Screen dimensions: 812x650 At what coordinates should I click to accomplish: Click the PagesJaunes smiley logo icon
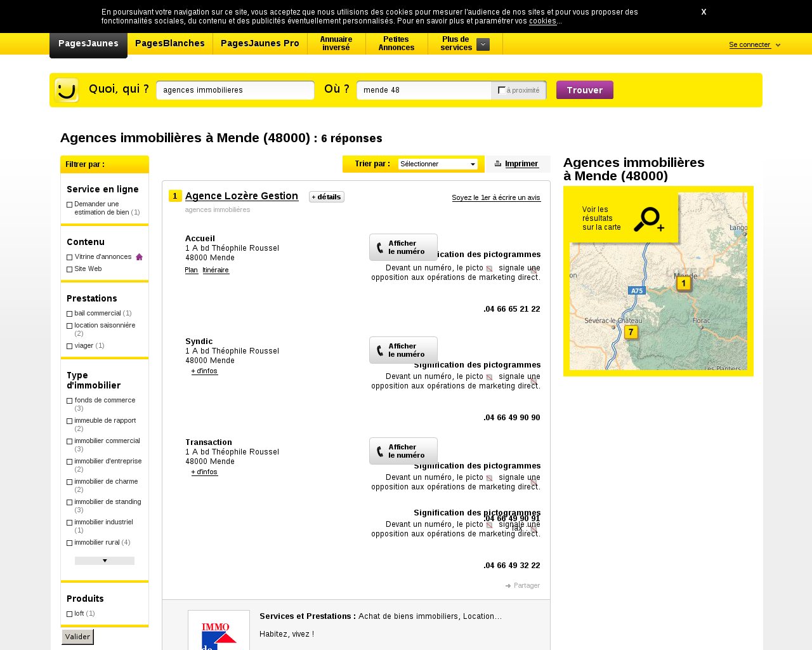pos(67,90)
